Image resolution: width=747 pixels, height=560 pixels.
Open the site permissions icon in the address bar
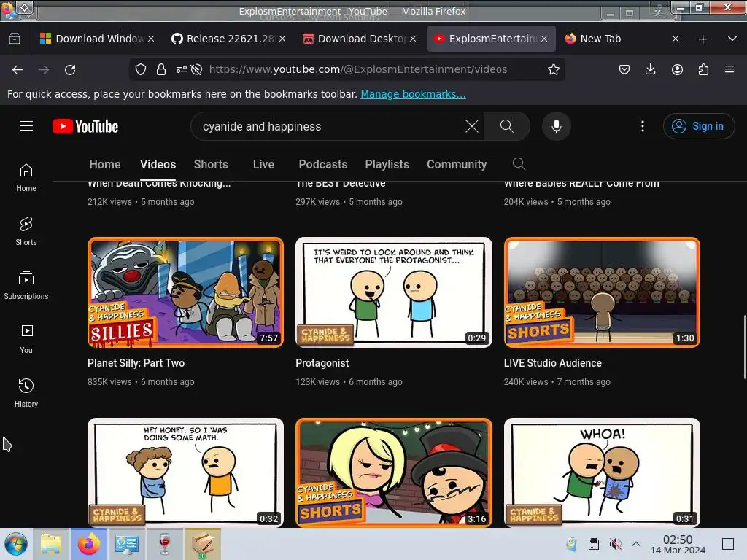[x=182, y=69]
